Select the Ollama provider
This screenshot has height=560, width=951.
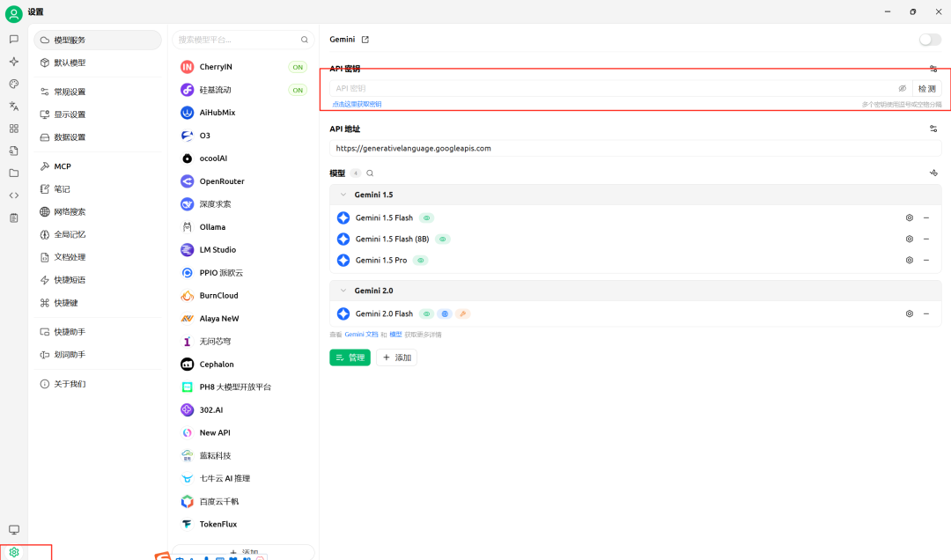[244, 227]
